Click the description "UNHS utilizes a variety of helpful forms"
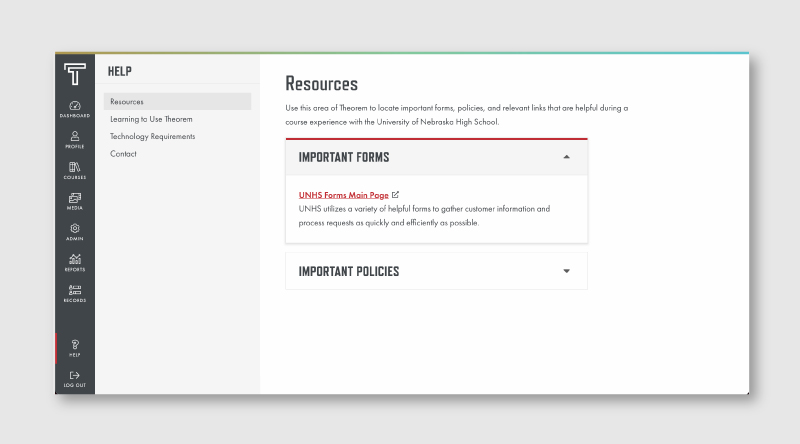 click(x=424, y=215)
